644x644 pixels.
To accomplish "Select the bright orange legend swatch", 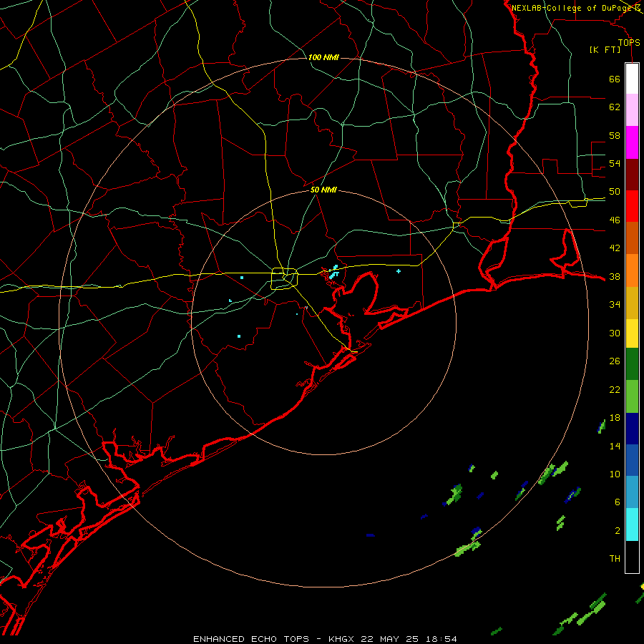I will tap(632, 270).
